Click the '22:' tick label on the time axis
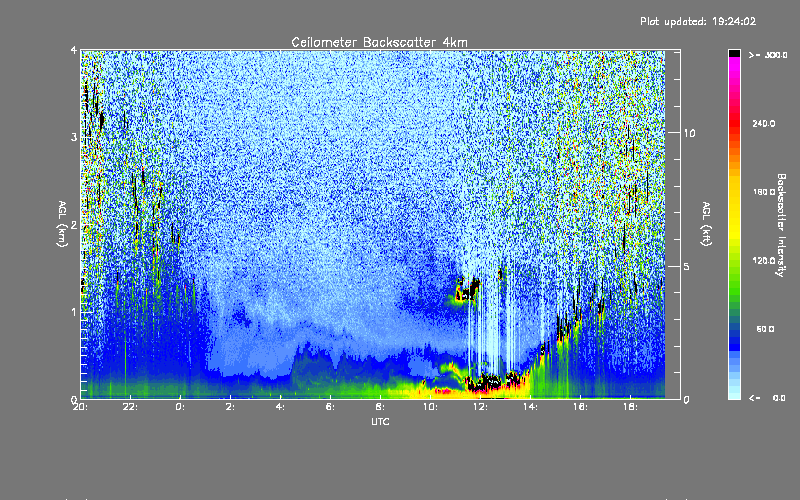Viewport: 800px width, 500px height. 131,407
